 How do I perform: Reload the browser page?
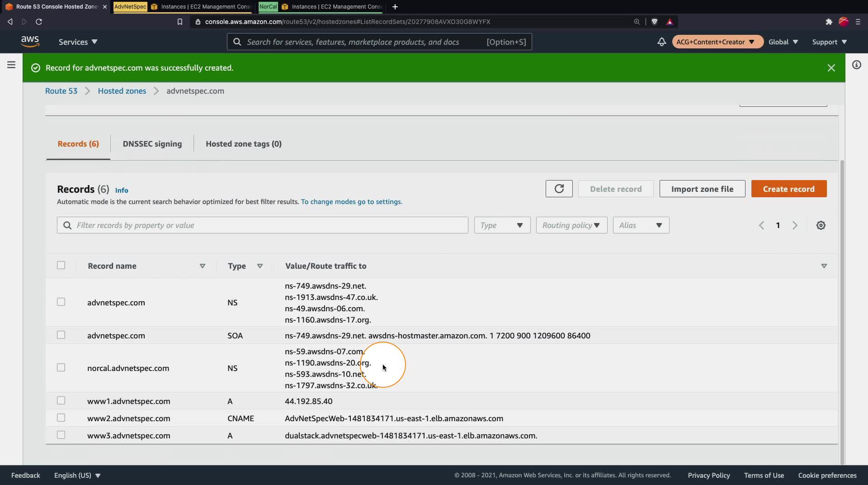pos(39,22)
